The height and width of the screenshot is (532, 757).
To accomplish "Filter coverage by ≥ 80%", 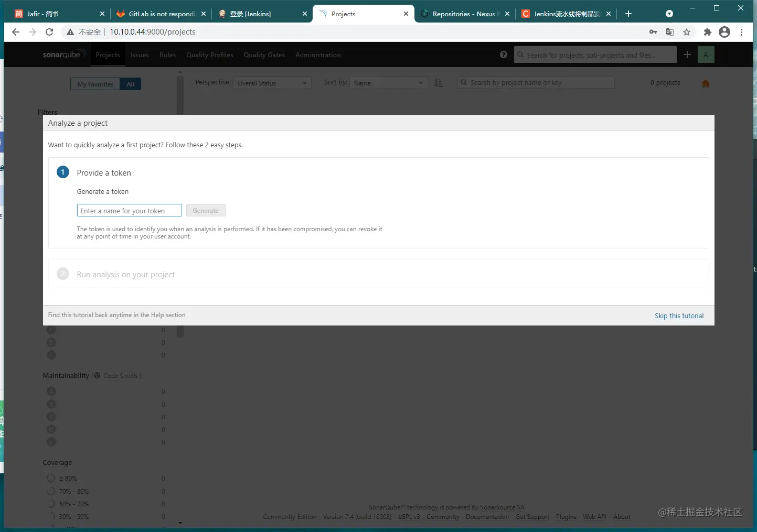I will pyautogui.click(x=68, y=479).
